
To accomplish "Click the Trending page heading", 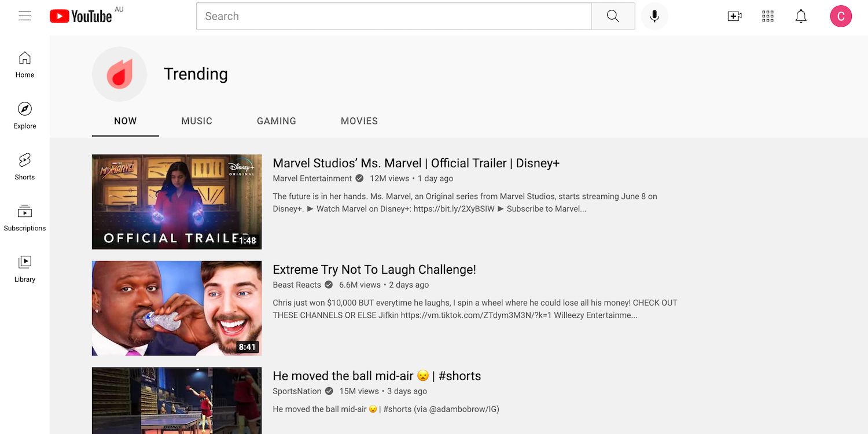I will pyautogui.click(x=196, y=74).
